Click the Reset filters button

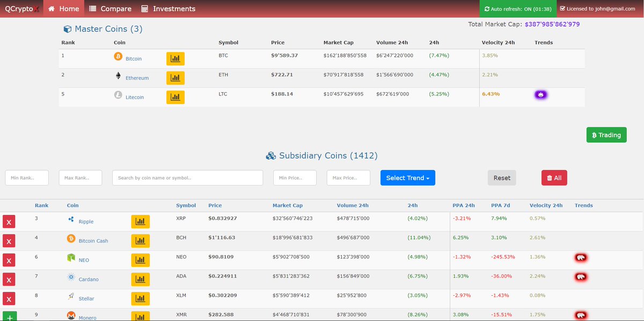(502, 178)
